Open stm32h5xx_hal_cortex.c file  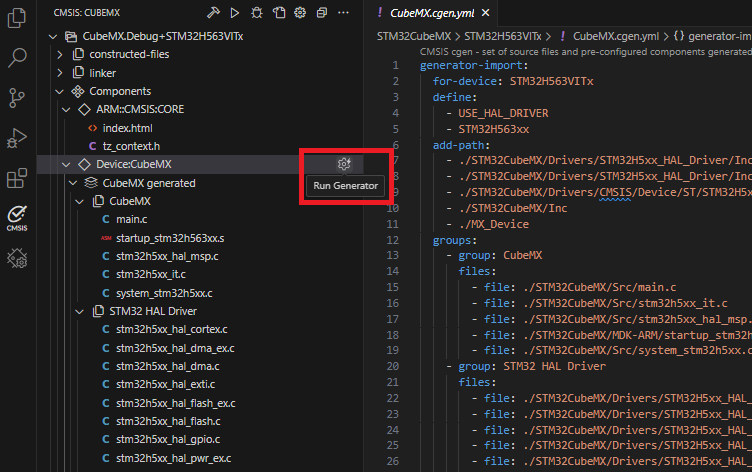coord(171,330)
